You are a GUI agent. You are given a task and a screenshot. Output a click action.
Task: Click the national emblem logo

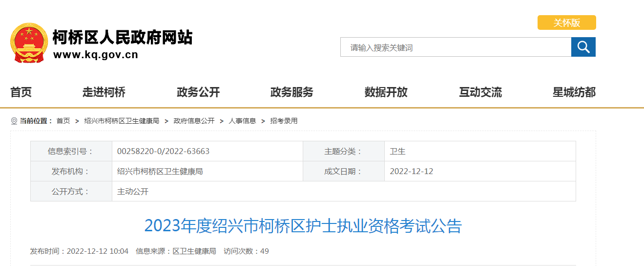(x=29, y=43)
